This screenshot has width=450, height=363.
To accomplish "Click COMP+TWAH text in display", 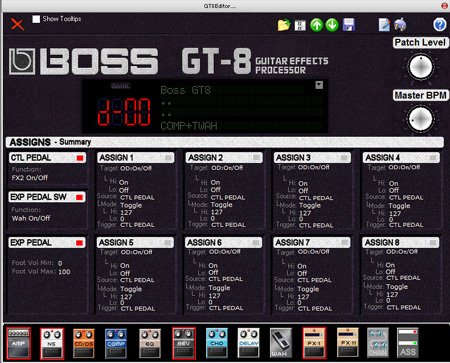I will [x=189, y=126].
